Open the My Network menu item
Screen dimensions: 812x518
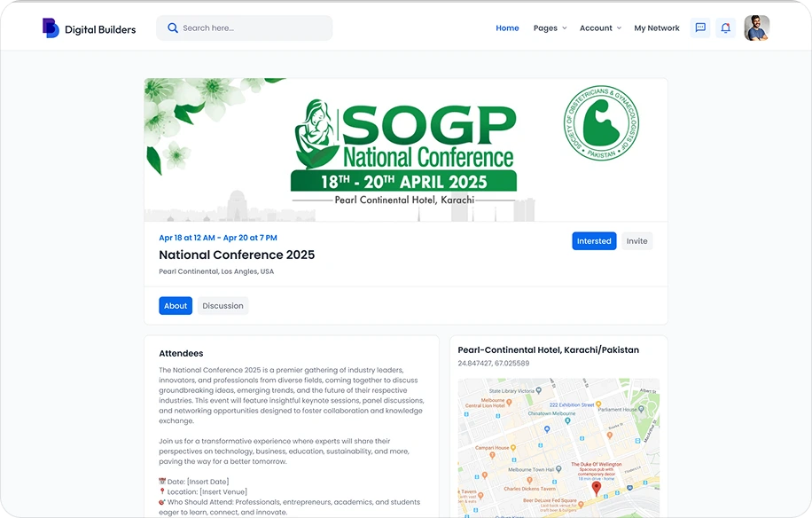click(x=657, y=28)
